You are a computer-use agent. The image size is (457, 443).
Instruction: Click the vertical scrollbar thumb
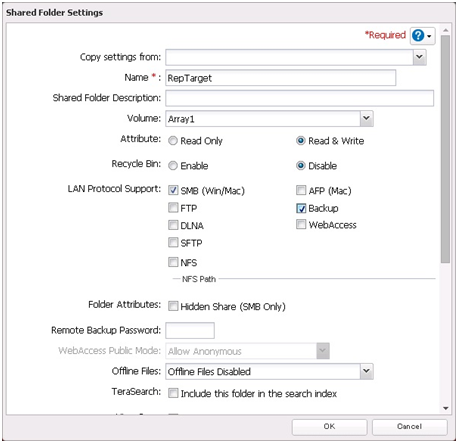[445, 149]
